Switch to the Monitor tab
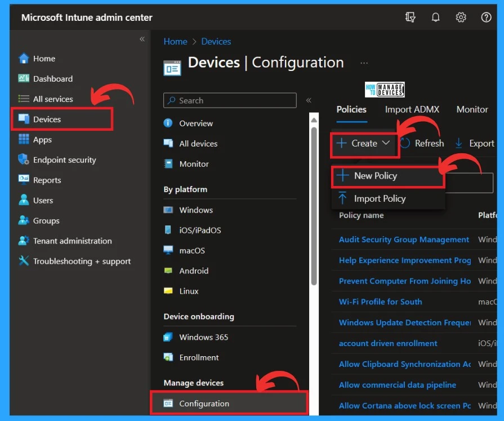 click(472, 109)
